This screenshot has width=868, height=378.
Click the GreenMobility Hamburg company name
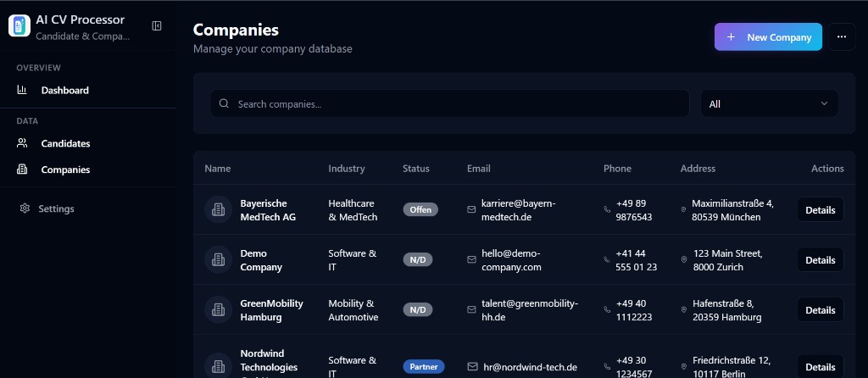271,310
